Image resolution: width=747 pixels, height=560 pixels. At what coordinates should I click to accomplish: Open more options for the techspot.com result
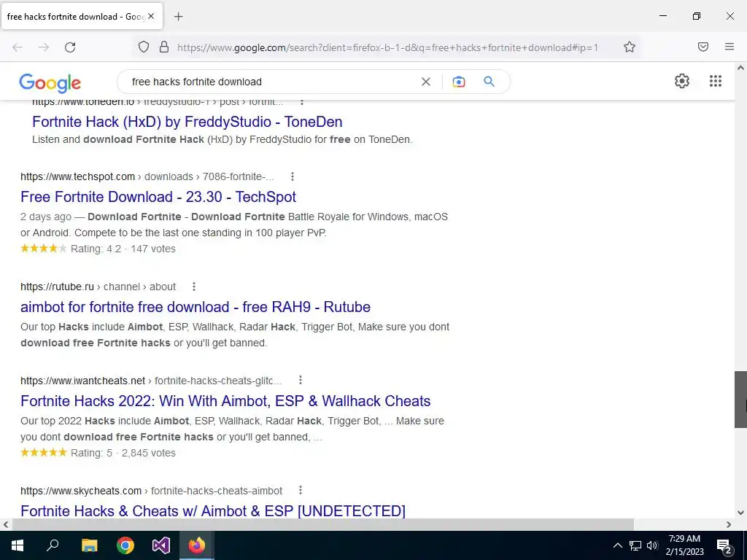tap(293, 176)
